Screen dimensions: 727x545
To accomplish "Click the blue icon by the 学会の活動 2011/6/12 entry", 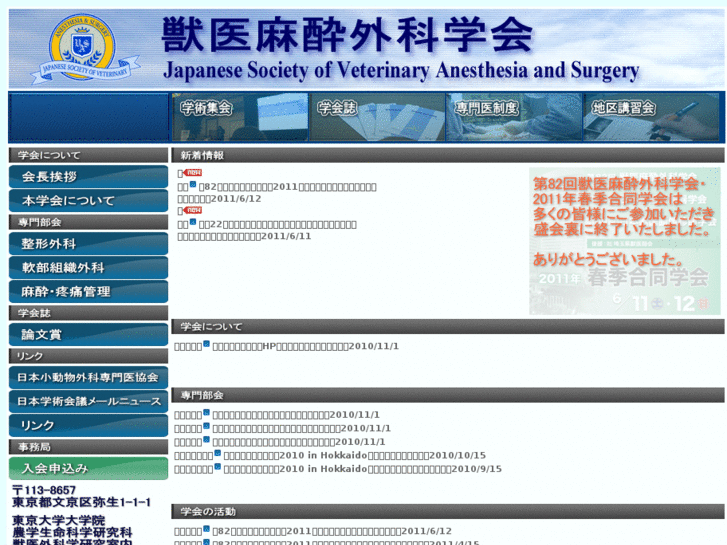I will click(x=206, y=529).
